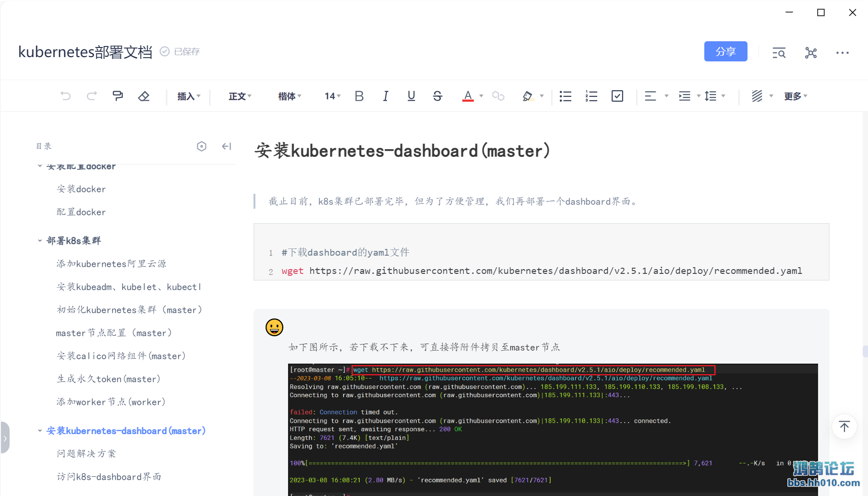Open the 插入 insert menu
The width and height of the screenshot is (868, 496).
point(189,96)
